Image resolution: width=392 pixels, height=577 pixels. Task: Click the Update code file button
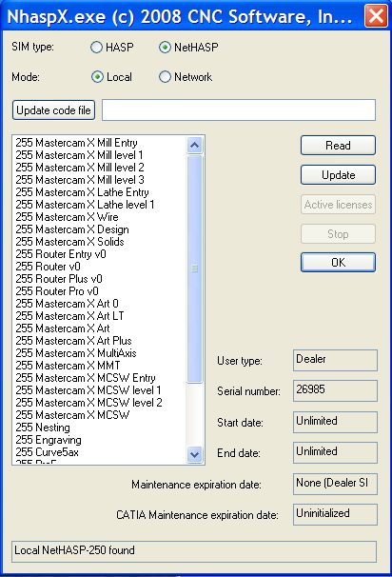click(x=53, y=110)
